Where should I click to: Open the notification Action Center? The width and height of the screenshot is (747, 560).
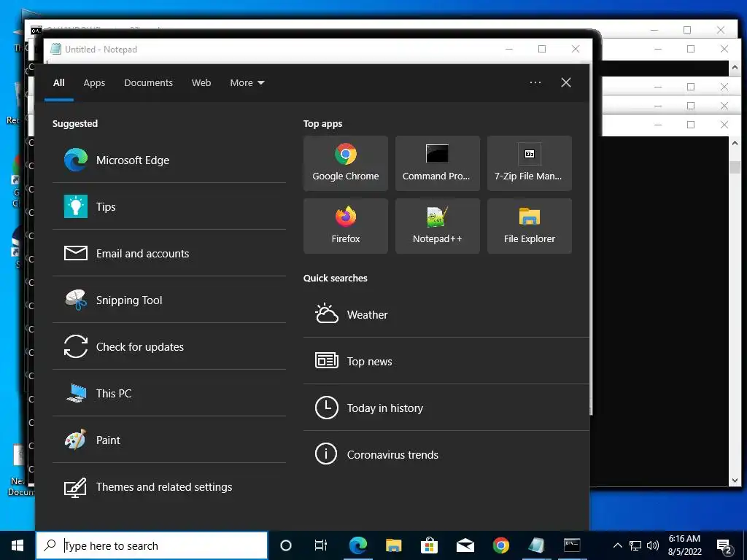point(724,545)
